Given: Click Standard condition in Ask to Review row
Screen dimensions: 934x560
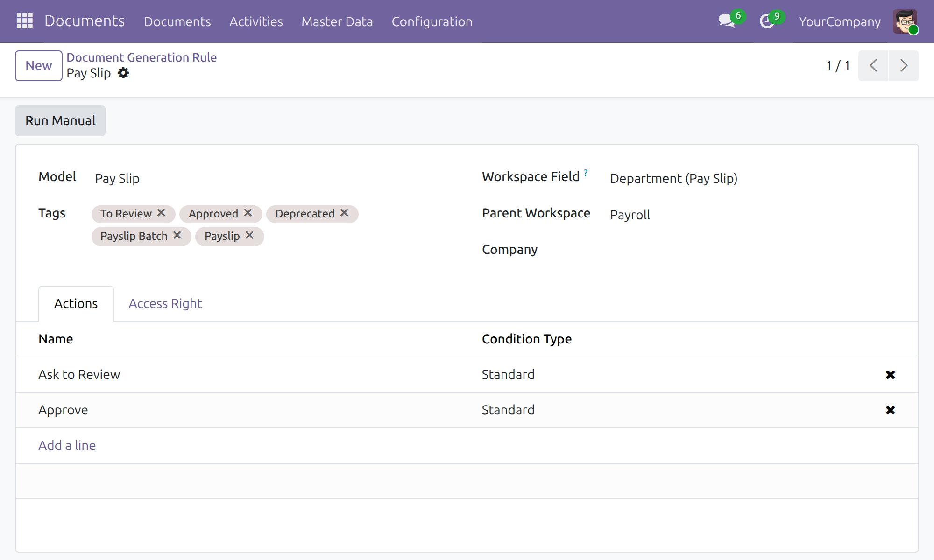Looking at the screenshot, I should coord(508,375).
